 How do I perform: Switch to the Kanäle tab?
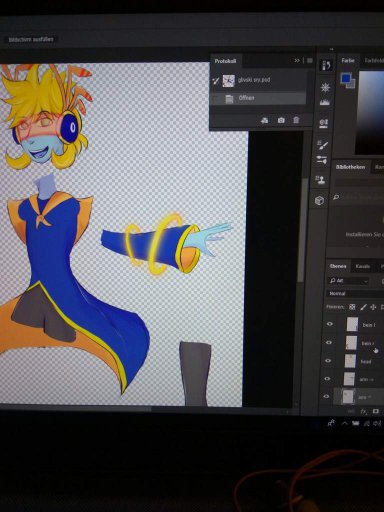pos(363,266)
